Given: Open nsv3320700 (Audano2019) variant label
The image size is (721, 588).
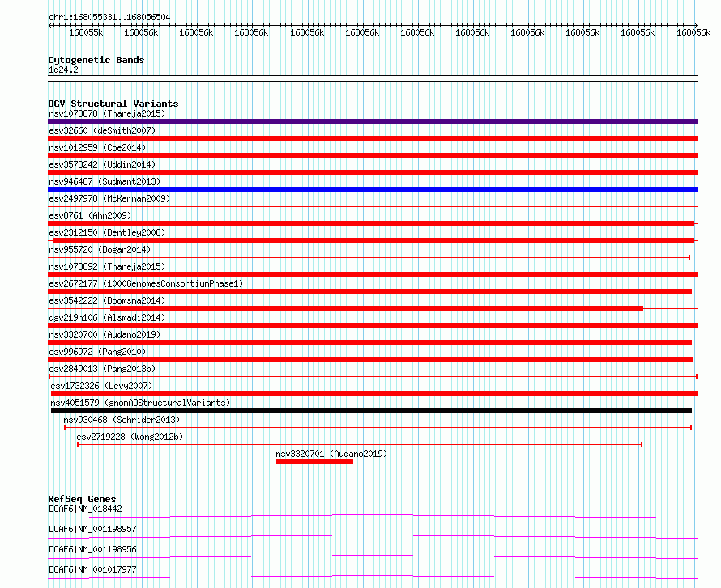Looking at the screenshot, I should (x=105, y=334).
